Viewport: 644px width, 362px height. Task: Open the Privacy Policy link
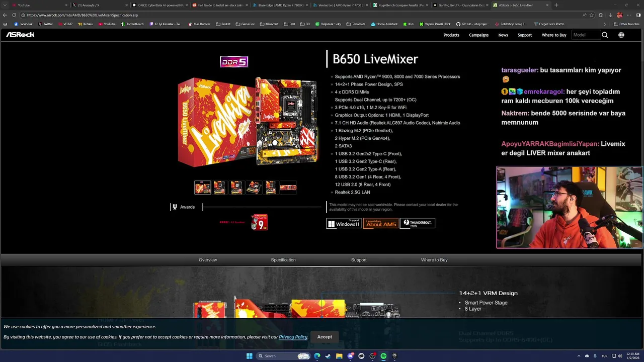click(x=293, y=337)
